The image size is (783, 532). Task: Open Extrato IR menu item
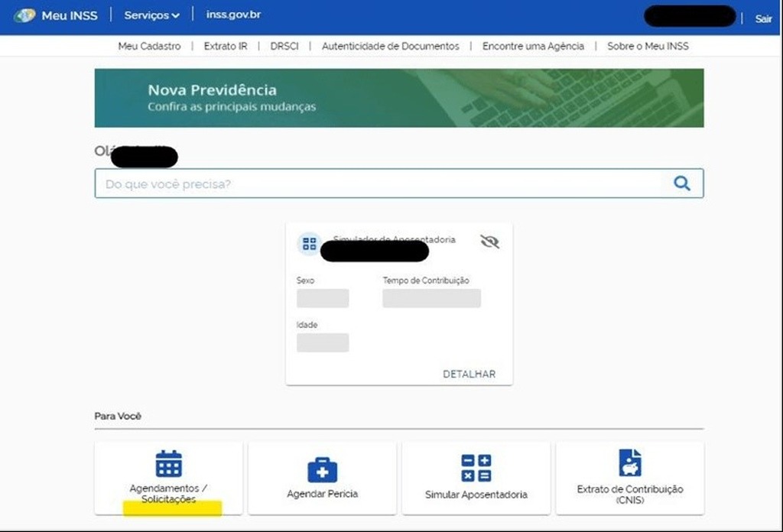point(226,47)
